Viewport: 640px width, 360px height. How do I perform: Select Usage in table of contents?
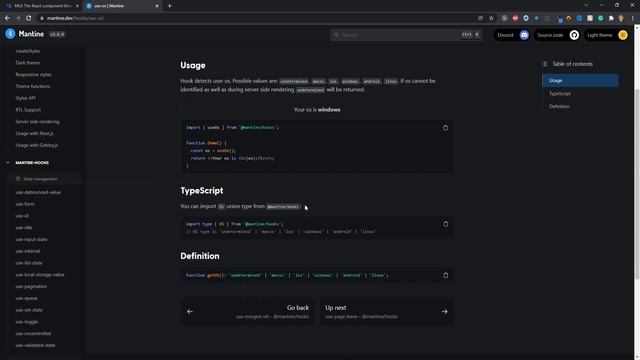580,80
